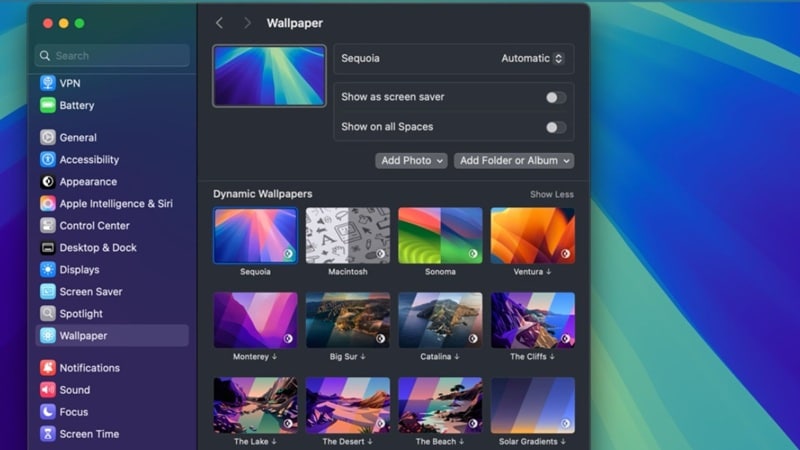The image size is (800, 450).
Task: Choose The Desert wallpaper thumbnail
Action: coord(347,405)
